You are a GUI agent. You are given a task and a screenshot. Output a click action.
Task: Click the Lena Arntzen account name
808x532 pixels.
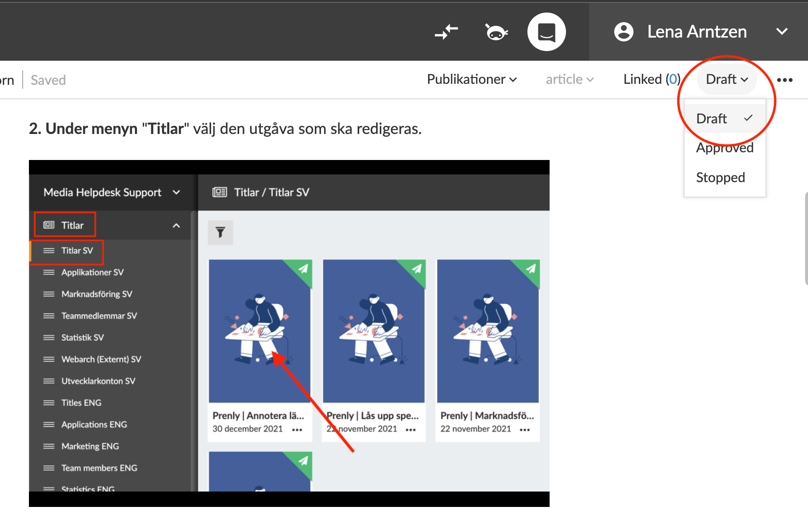[697, 32]
